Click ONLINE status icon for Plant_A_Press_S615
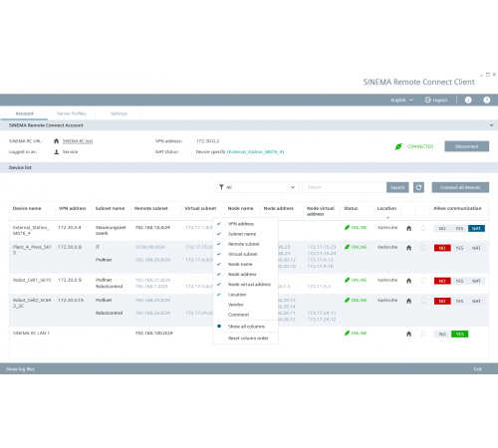The width and height of the screenshot is (498, 448). point(347,247)
